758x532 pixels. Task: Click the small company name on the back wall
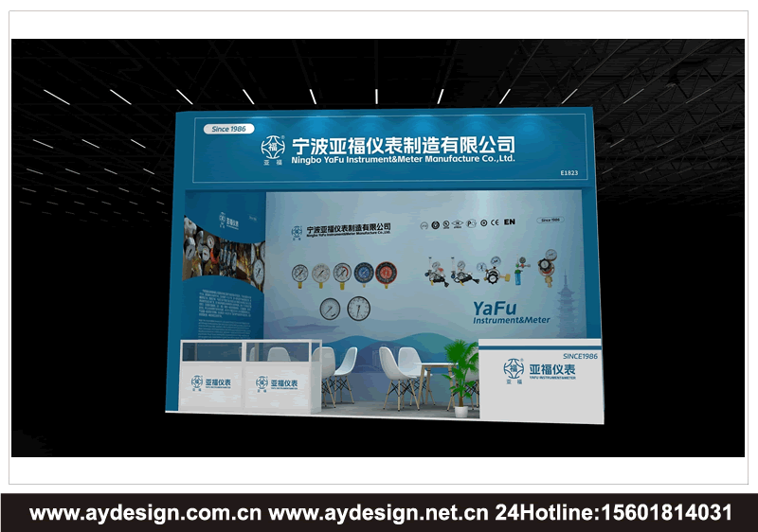point(348,228)
